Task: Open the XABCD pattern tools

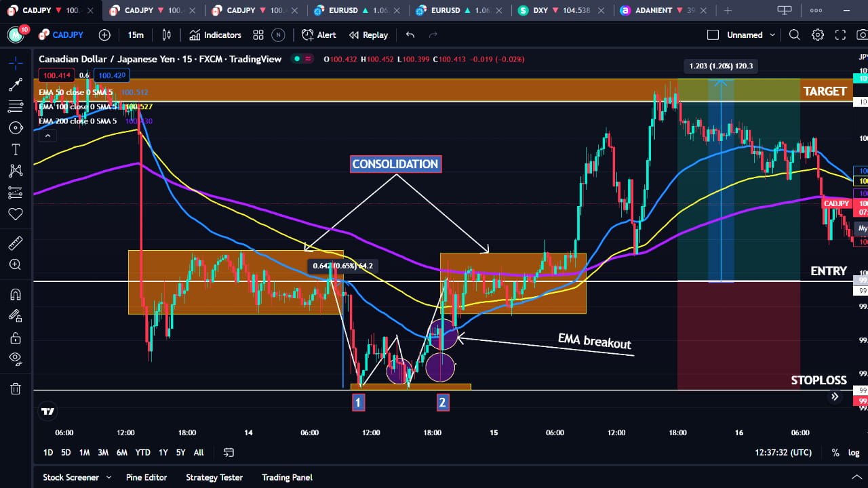Action: 15,170
